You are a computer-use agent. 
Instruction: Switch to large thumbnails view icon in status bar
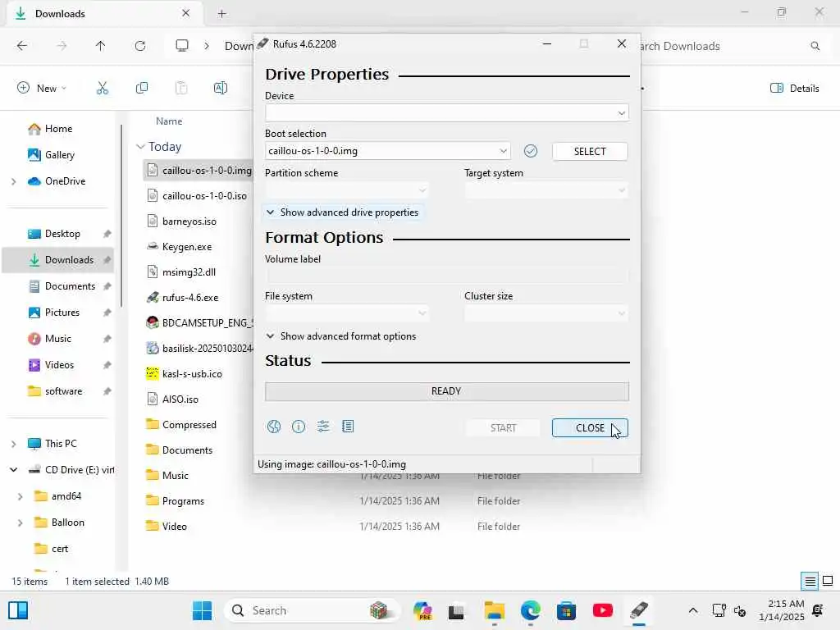pyautogui.click(x=828, y=581)
